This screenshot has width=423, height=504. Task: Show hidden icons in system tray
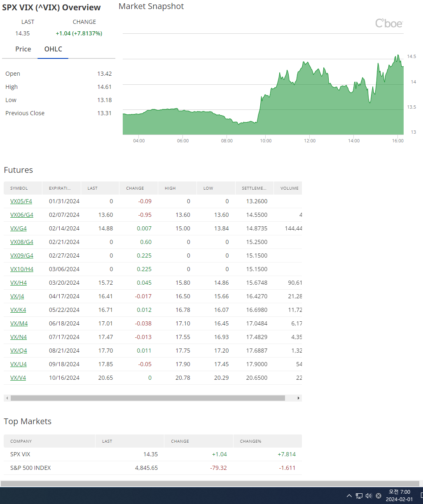(349, 496)
